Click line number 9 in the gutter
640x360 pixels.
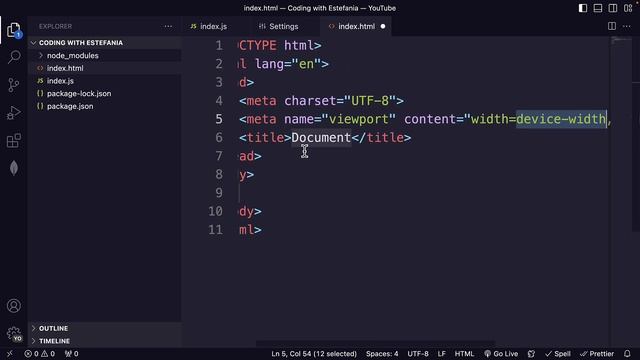[x=219, y=192]
